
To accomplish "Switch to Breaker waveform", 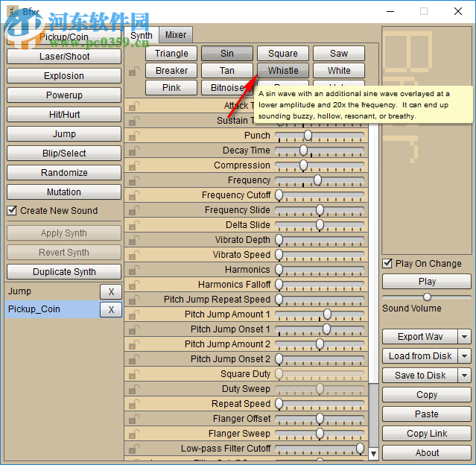I will [171, 71].
